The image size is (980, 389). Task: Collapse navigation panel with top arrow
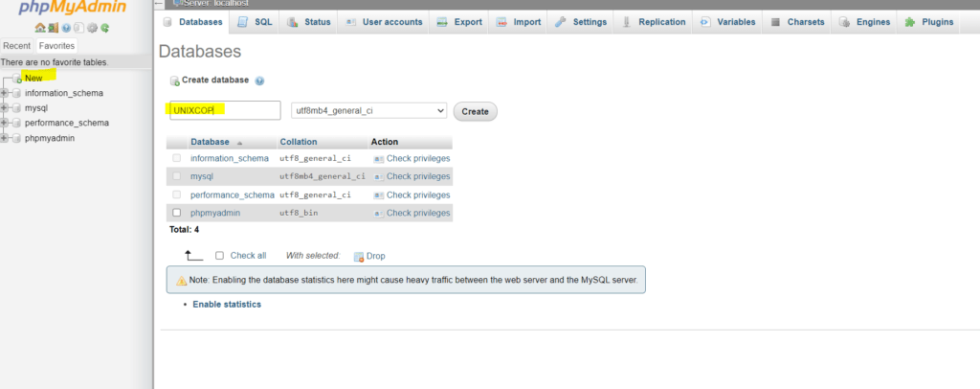[160, 3]
